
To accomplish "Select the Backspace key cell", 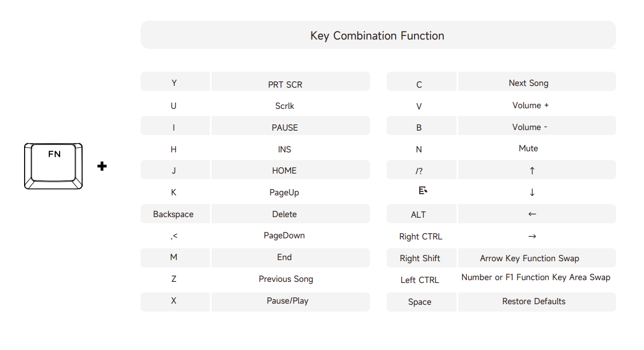I will [175, 214].
